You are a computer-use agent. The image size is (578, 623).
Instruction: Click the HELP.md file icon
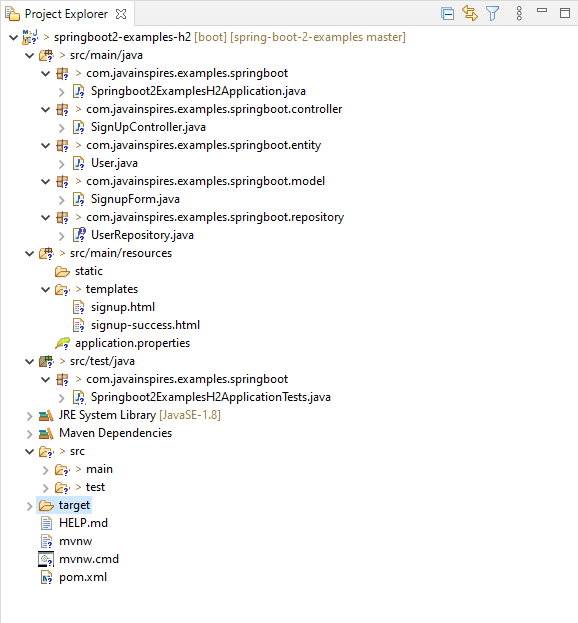tap(46, 523)
